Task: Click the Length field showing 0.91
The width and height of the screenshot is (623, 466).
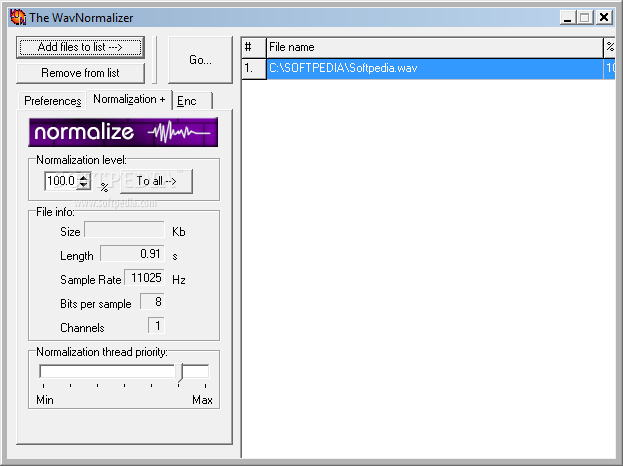Action: tap(132, 253)
